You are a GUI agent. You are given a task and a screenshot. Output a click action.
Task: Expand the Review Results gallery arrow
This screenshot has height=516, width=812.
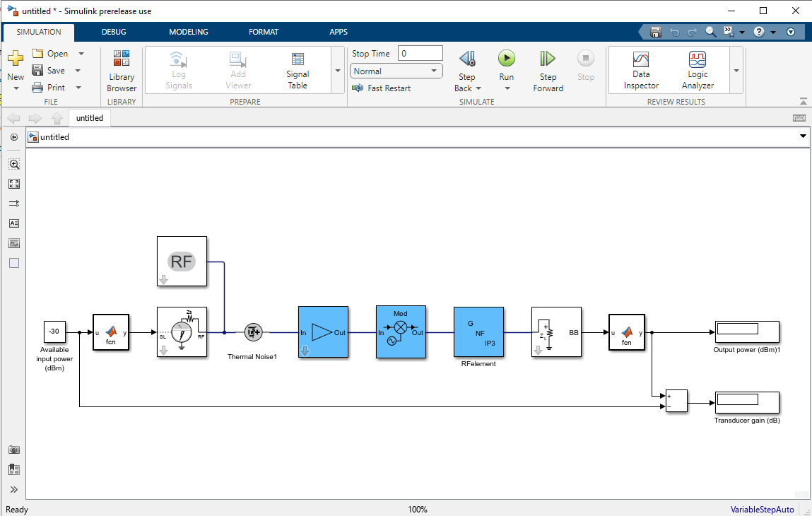736,71
